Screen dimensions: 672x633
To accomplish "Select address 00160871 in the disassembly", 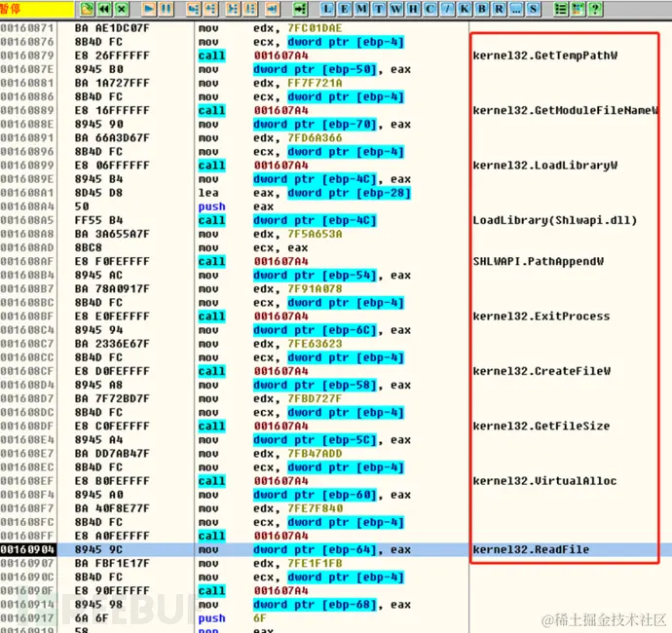I will click(x=27, y=28).
